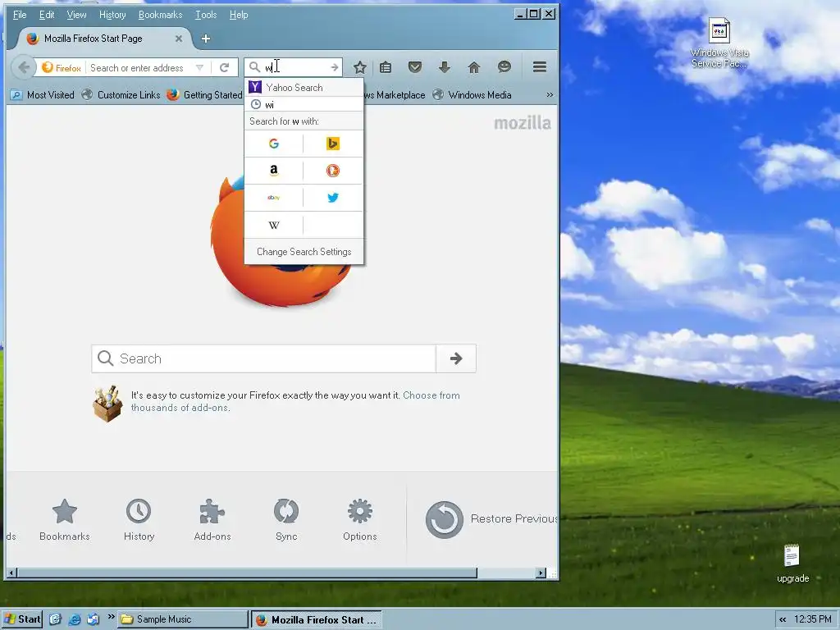Open Downloads arrow icon
840x630 pixels.
click(x=444, y=67)
